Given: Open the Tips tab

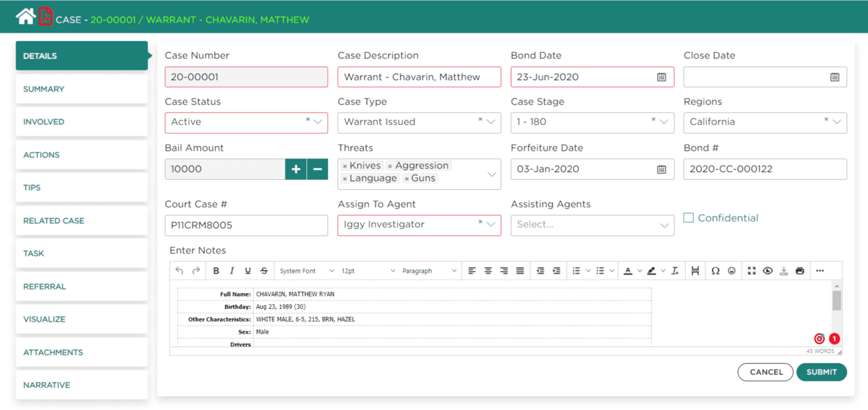Looking at the screenshot, I should click(x=81, y=187).
